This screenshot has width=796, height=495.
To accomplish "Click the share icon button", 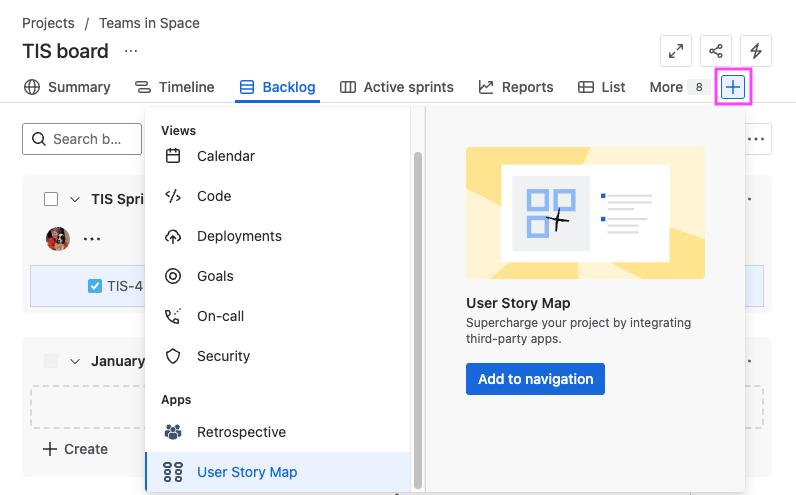I will (x=716, y=51).
